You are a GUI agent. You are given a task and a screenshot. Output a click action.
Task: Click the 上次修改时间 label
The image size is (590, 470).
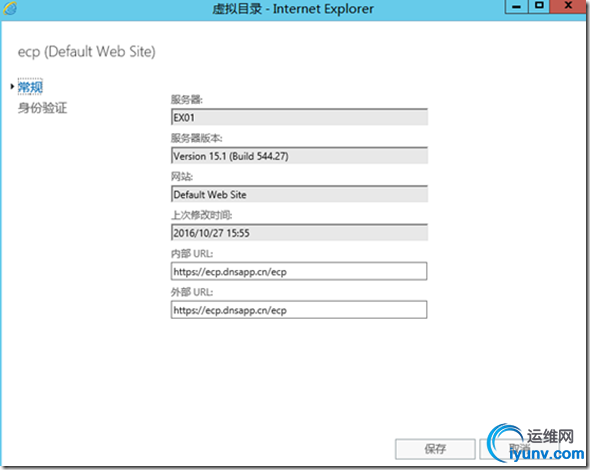click(201, 215)
